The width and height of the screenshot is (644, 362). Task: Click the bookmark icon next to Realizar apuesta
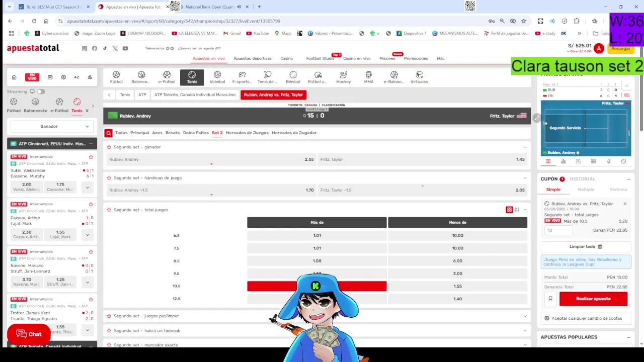[x=550, y=299]
